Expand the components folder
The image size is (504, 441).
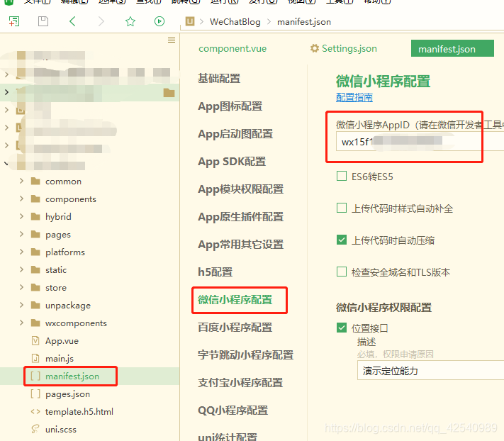(x=21, y=199)
